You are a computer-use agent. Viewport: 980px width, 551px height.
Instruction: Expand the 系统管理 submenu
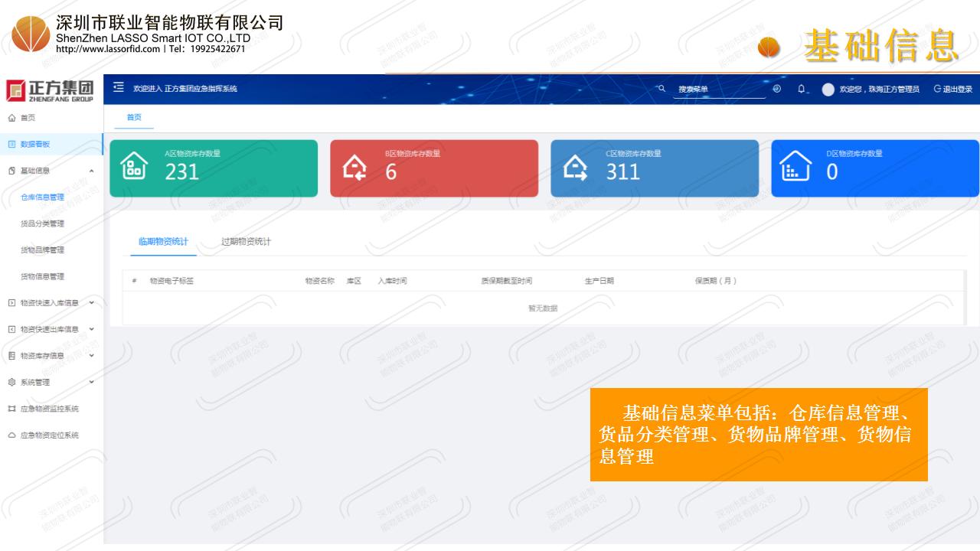(92, 382)
